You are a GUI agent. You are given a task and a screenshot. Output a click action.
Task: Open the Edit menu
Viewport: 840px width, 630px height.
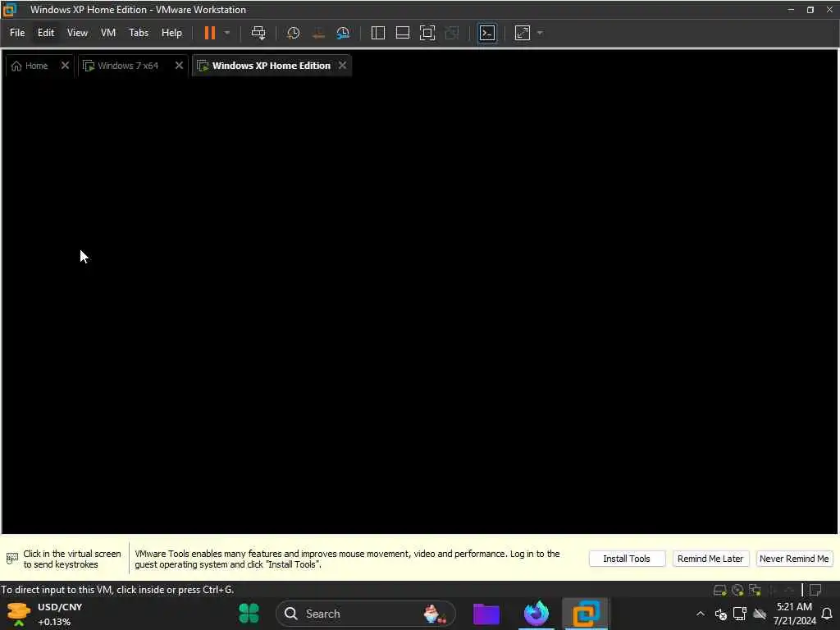pos(46,33)
